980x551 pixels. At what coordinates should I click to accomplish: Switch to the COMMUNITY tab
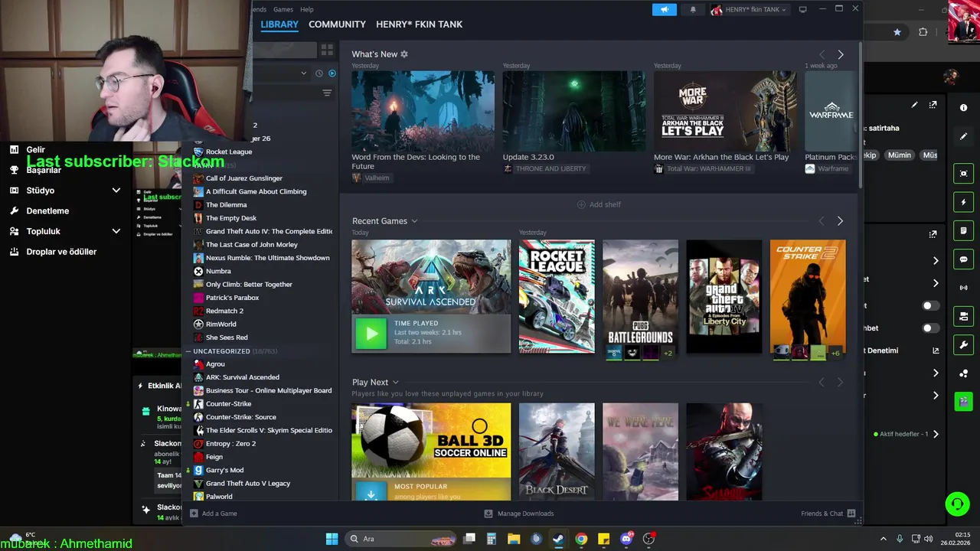tap(337, 24)
